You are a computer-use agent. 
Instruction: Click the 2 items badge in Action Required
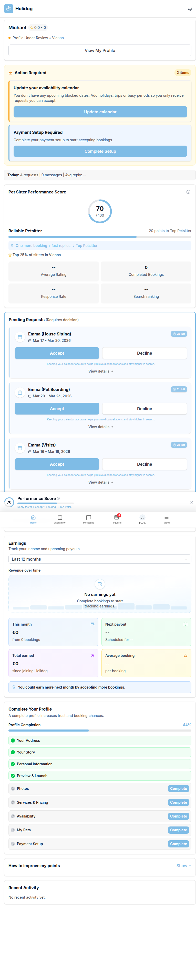183,73
